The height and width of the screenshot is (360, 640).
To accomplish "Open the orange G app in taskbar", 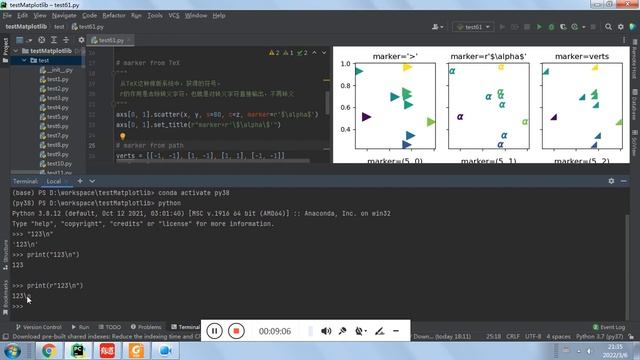I will point(136,351).
